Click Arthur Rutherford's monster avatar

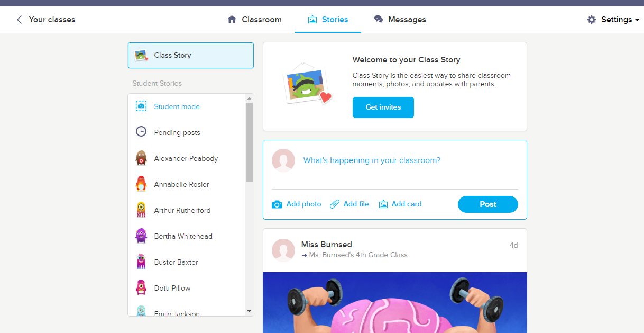pos(141,210)
